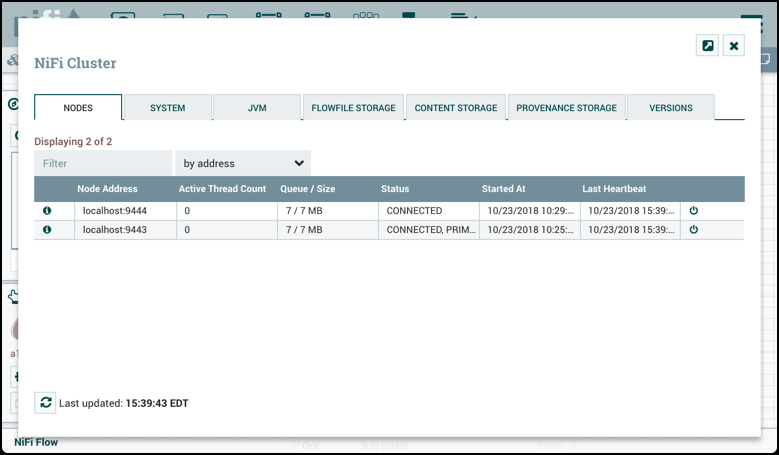This screenshot has height=455, width=779.
Task: Click the Last updated 15:39:43 EDT timestamp
Action: coord(157,403)
